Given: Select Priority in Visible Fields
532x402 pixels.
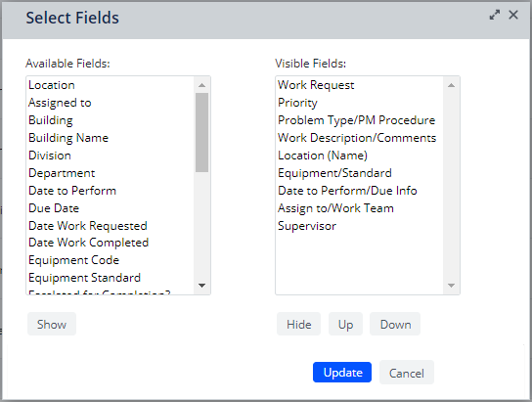Looking at the screenshot, I should click(x=360, y=103).
